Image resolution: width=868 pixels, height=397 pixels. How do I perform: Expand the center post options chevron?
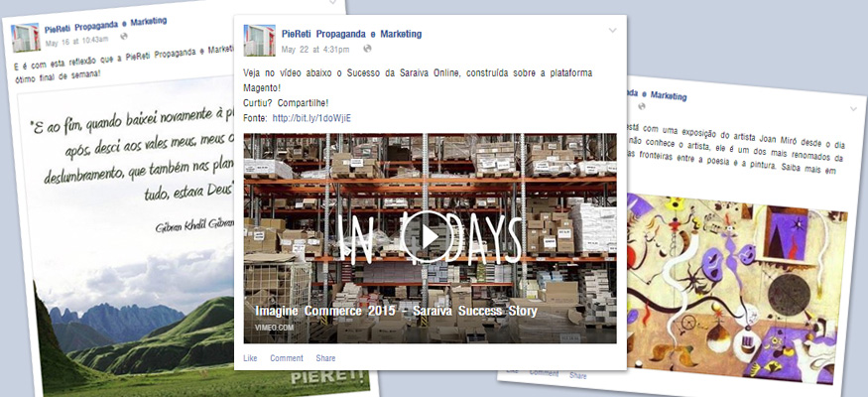(612, 31)
